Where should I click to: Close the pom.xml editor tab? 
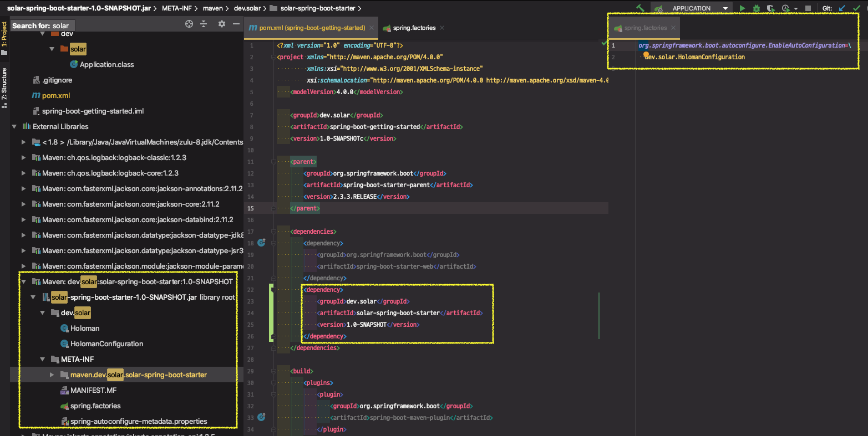click(x=372, y=28)
